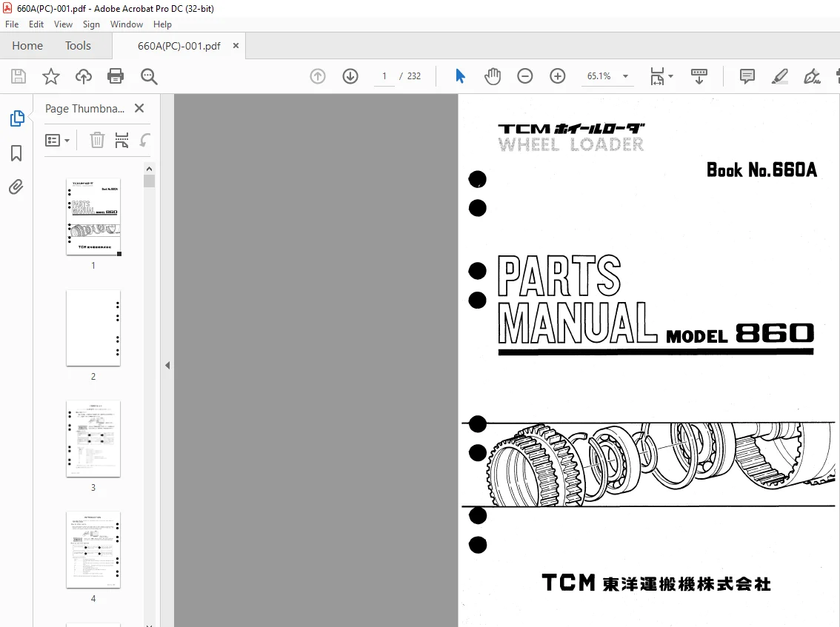The image size is (840, 627).
Task: Click the thumbnail panel scrollbar handle
Action: [150, 181]
